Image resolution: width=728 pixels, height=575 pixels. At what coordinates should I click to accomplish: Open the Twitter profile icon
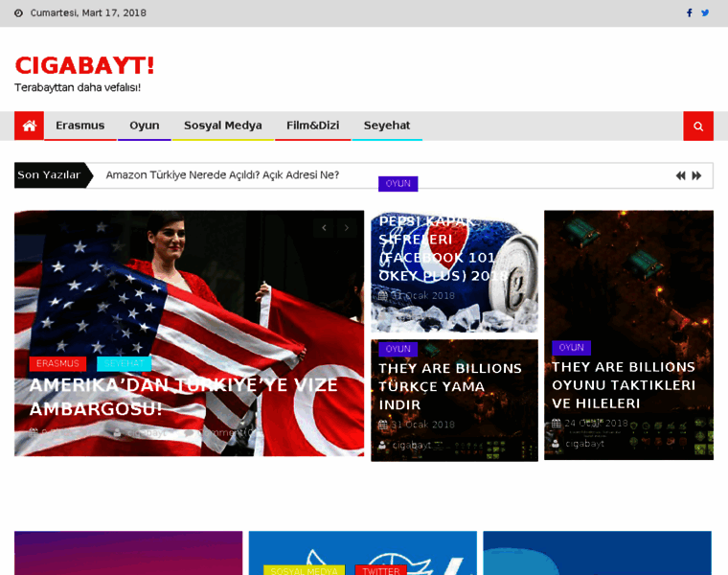(x=705, y=13)
